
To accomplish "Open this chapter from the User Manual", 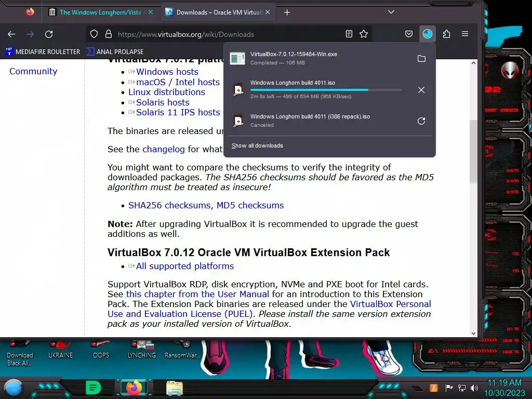I will (197, 294).
